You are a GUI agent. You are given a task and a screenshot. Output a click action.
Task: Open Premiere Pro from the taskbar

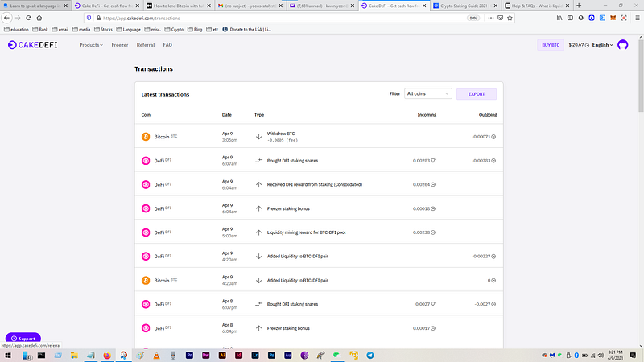click(x=189, y=355)
